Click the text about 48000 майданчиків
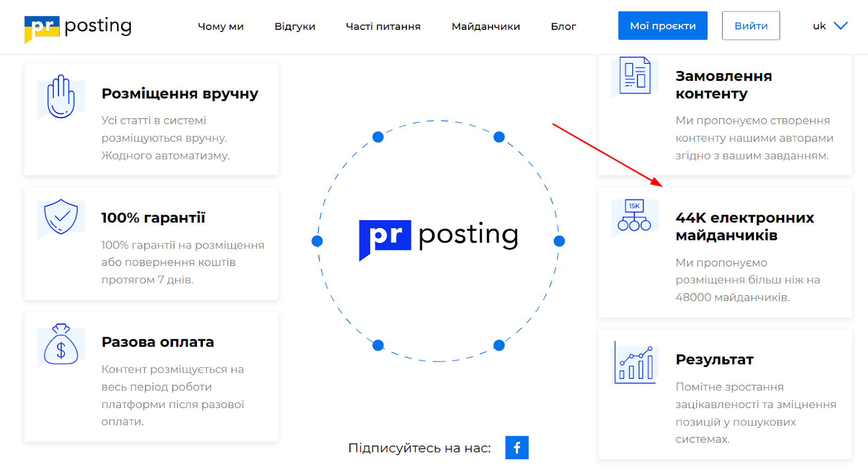The width and height of the screenshot is (868, 470). pos(748,280)
